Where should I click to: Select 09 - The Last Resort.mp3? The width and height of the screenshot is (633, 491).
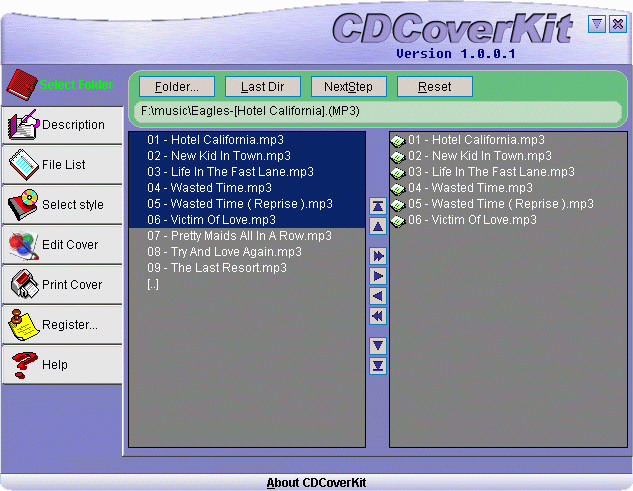pyautogui.click(x=247, y=268)
